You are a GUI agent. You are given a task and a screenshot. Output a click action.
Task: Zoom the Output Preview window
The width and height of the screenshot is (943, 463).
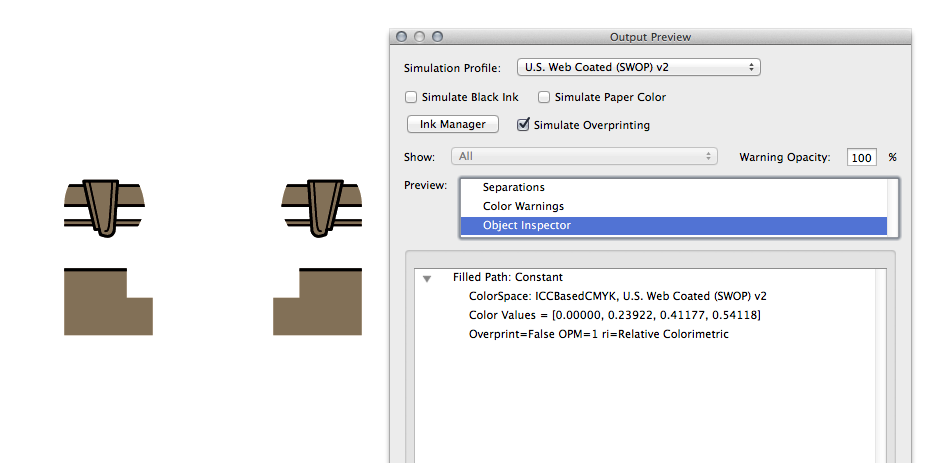pos(437,37)
